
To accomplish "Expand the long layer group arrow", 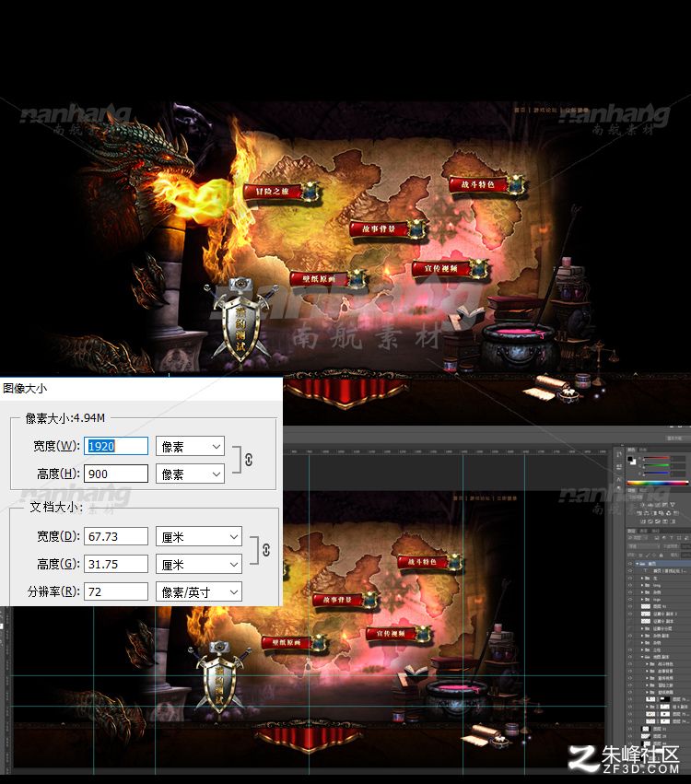I will [x=642, y=585].
